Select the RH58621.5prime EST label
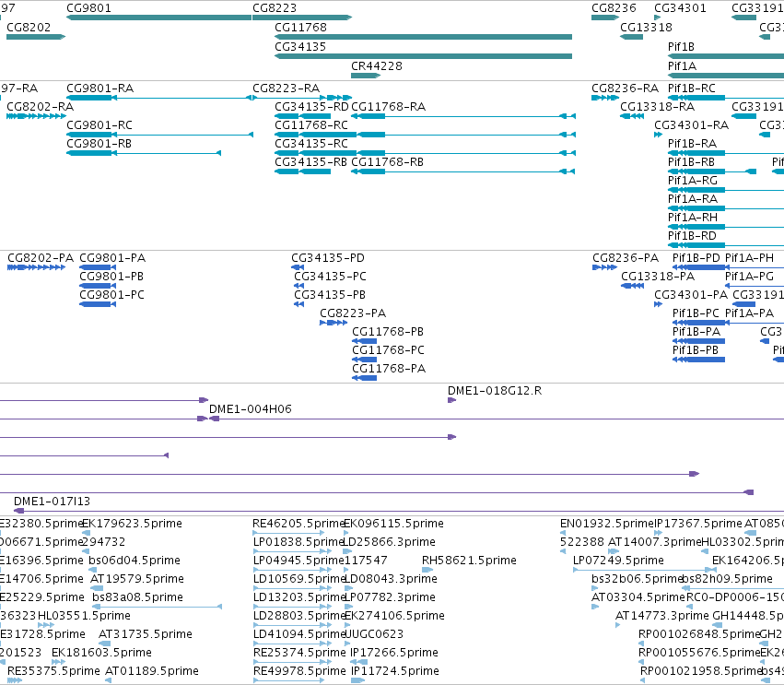The height and width of the screenshot is (685, 784). tap(469, 561)
